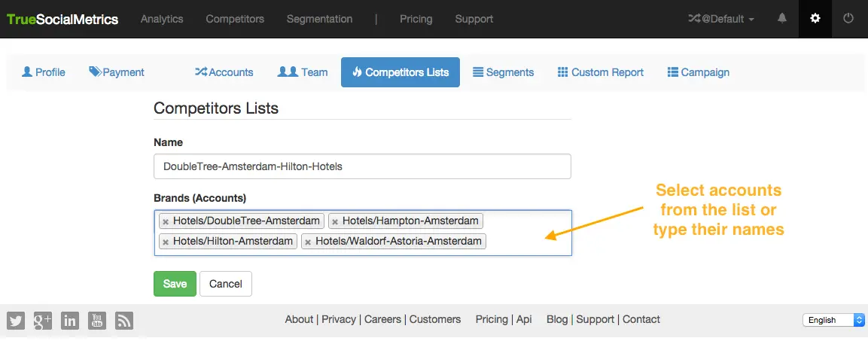
Task: Open the settings gear icon
Action: 815,19
